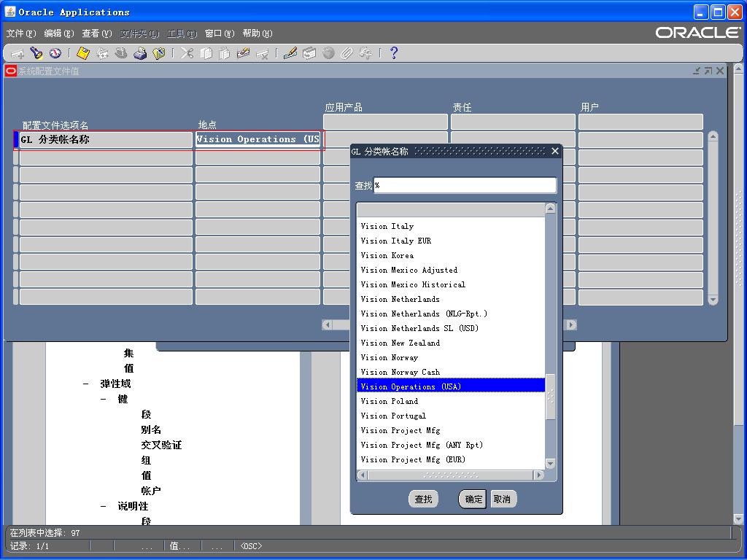The image size is (747, 560).
Task: Click the up arrow of the list's vertical scrollbar
Action: tap(550, 209)
